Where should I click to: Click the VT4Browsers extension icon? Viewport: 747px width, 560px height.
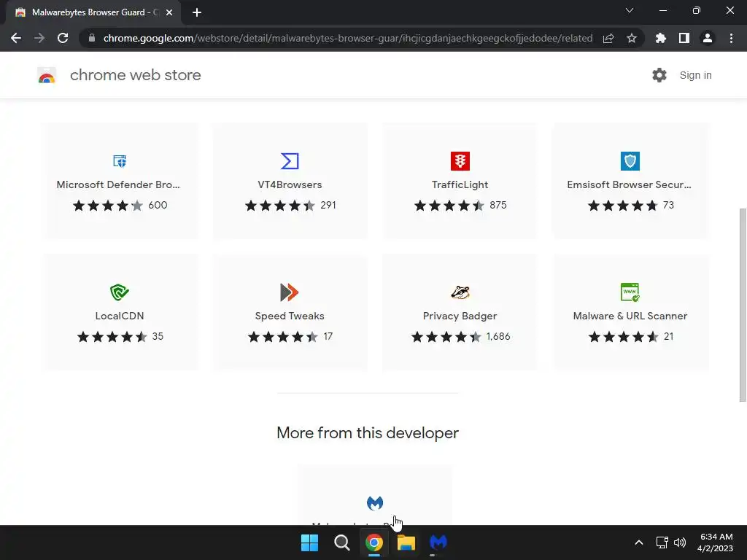click(x=290, y=161)
